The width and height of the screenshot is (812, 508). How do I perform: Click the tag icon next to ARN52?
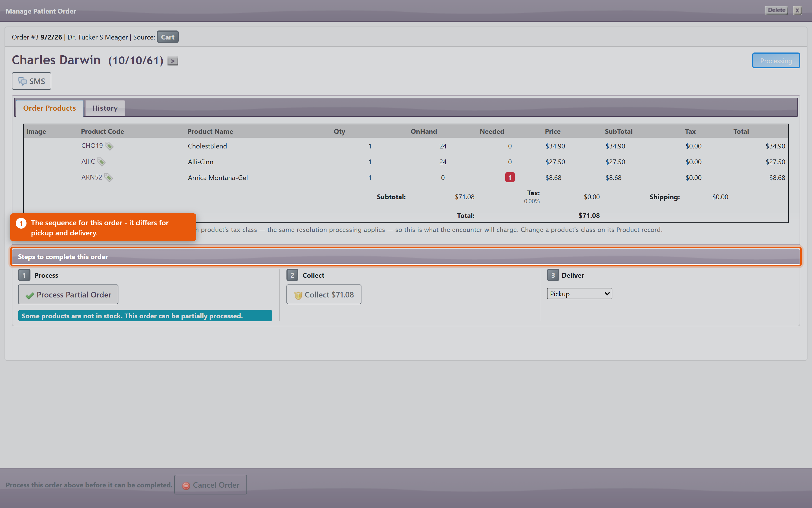coord(108,178)
